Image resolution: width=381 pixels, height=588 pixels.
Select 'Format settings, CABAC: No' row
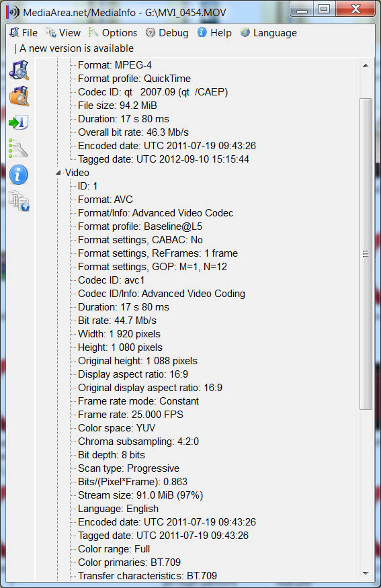pos(140,240)
